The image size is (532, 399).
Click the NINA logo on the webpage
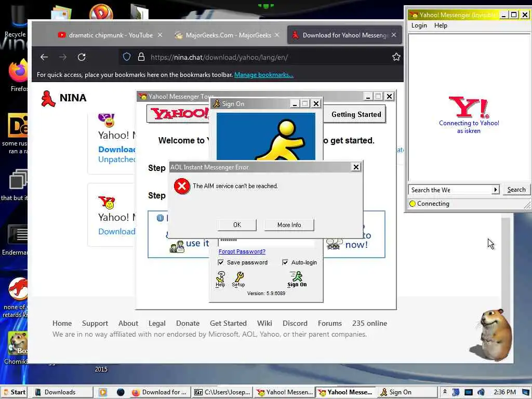(x=63, y=98)
